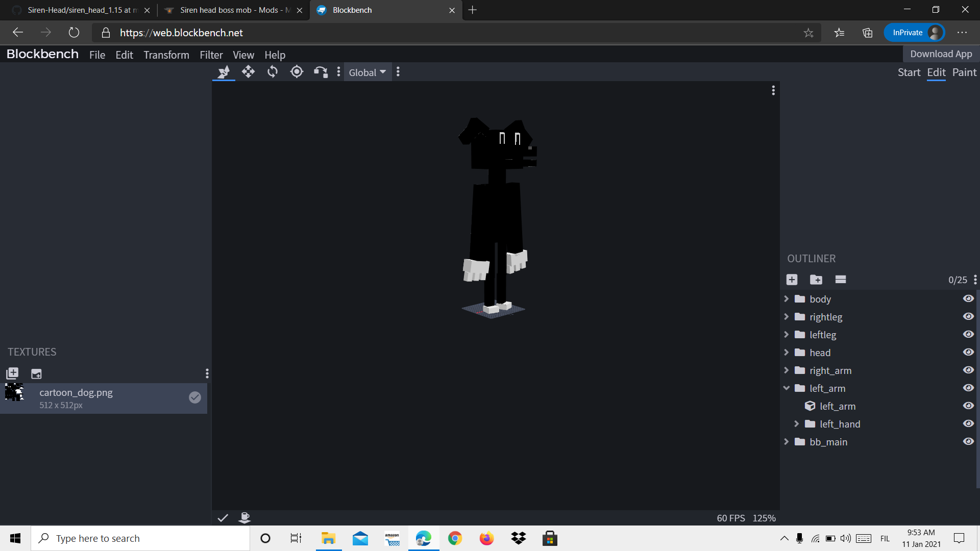Select the cartoon_dog.png texture thumbnail

coord(14,392)
